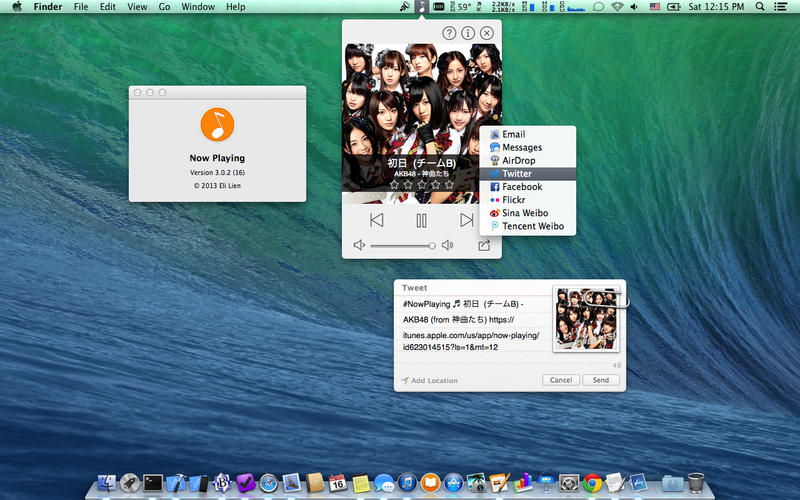Open the help question mark button in player

(449, 33)
